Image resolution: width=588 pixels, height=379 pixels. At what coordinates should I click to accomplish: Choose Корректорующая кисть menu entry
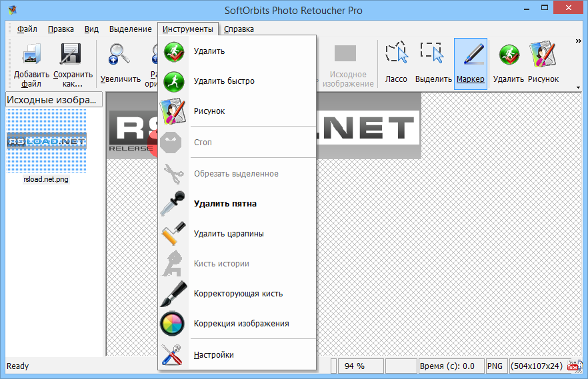click(237, 294)
